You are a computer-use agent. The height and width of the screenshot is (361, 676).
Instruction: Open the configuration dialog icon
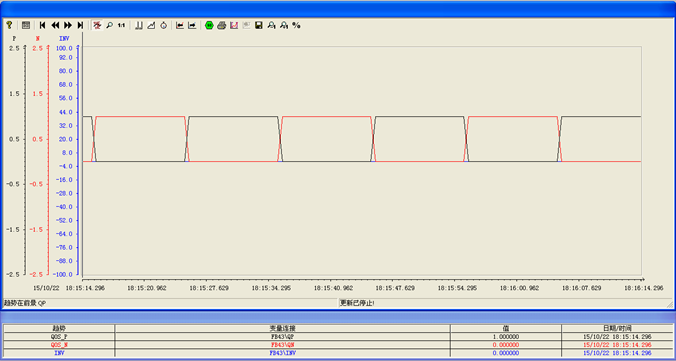[26, 25]
